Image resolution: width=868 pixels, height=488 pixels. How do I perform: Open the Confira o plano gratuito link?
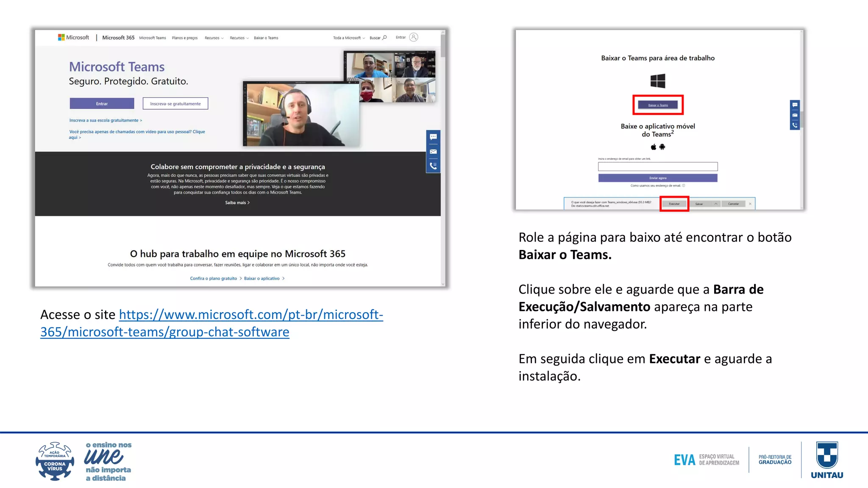click(x=215, y=278)
